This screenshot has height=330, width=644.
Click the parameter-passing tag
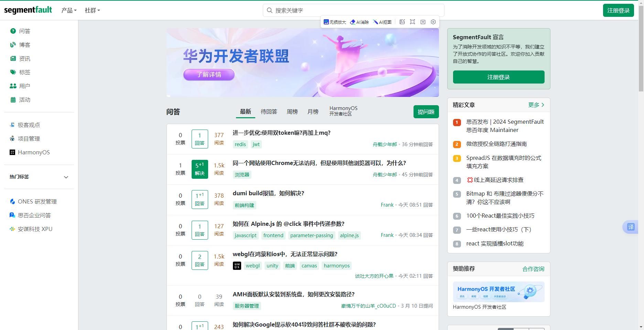click(x=312, y=235)
